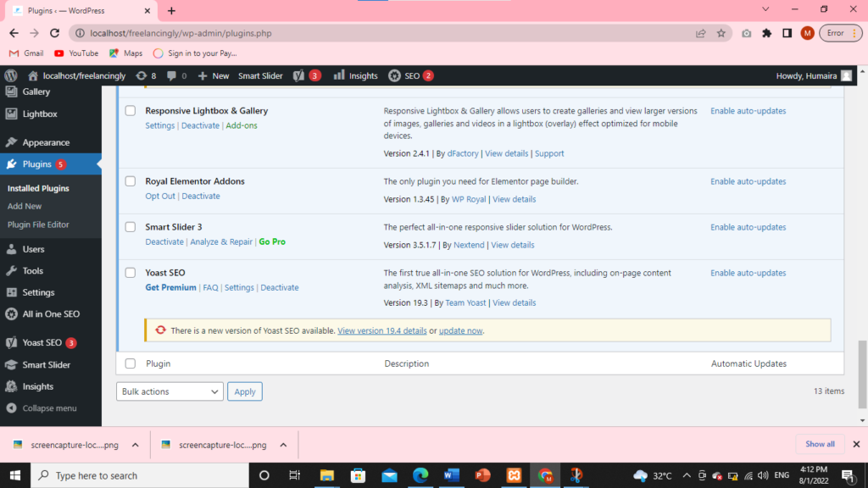Bookmark this page with the star icon
This screenshot has height=488, width=868.
pos(721,33)
